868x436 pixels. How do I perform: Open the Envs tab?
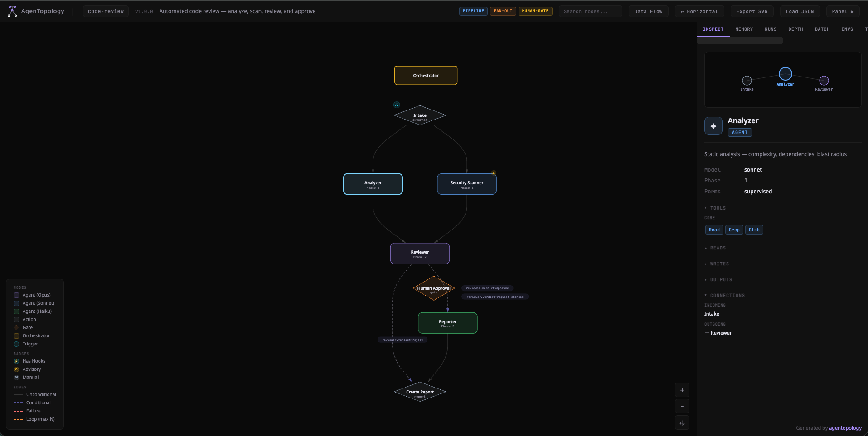[x=847, y=29]
